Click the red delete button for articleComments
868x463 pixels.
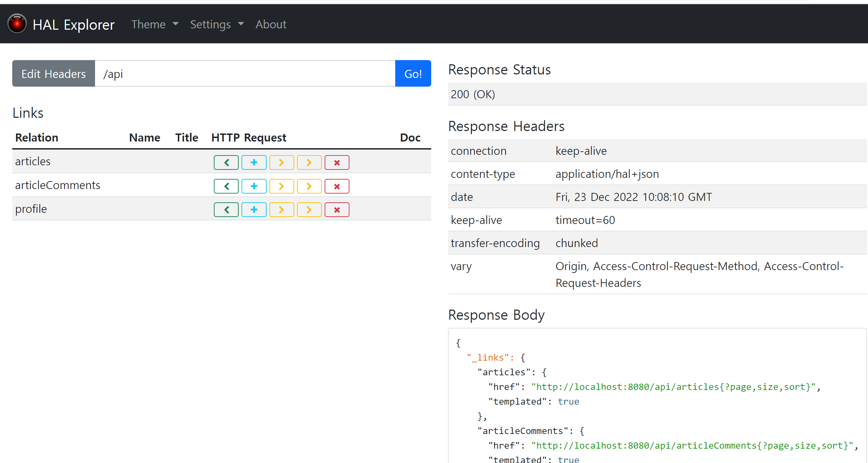point(337,186)
